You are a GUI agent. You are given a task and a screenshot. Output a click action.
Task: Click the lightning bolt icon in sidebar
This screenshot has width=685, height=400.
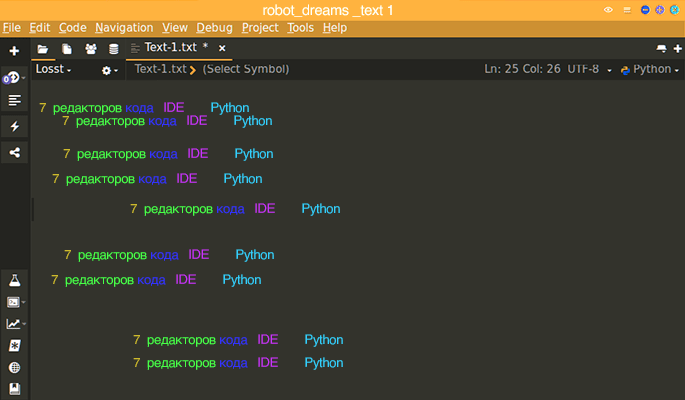point(14,127)
